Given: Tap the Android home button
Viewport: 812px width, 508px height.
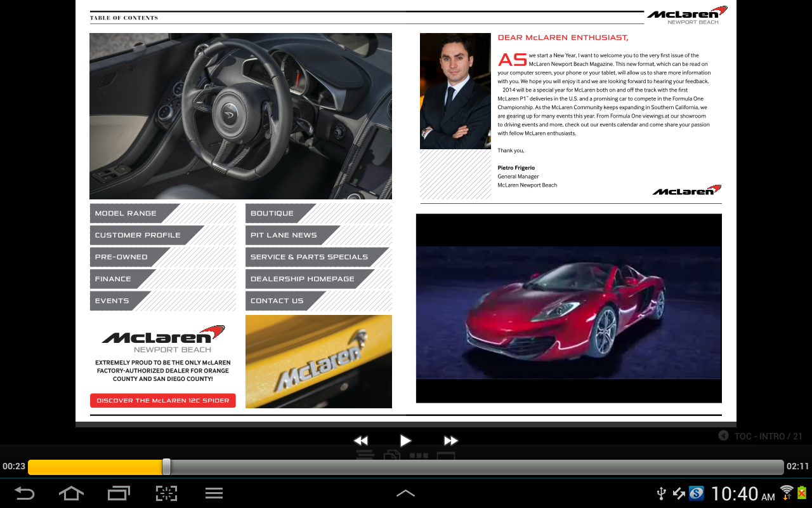Looking at the screenshot, I should pos(71,493).
